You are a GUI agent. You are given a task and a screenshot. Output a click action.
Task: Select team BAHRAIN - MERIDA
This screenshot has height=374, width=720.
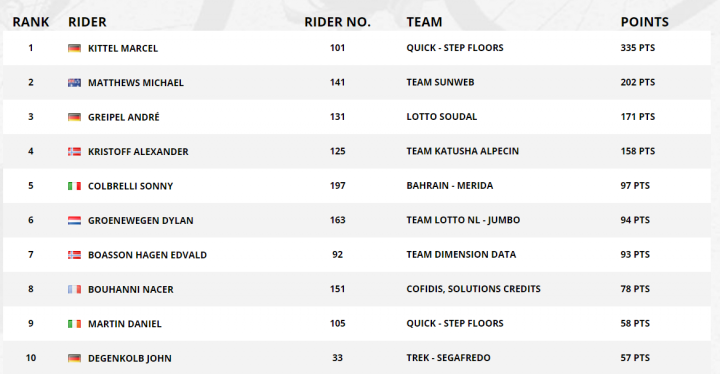450,186
